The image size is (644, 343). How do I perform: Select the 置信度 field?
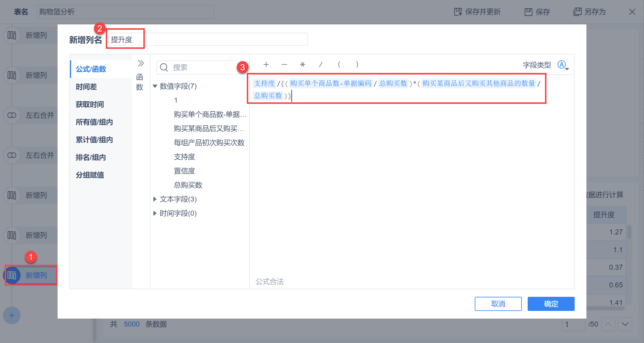(x=184, y=171)
